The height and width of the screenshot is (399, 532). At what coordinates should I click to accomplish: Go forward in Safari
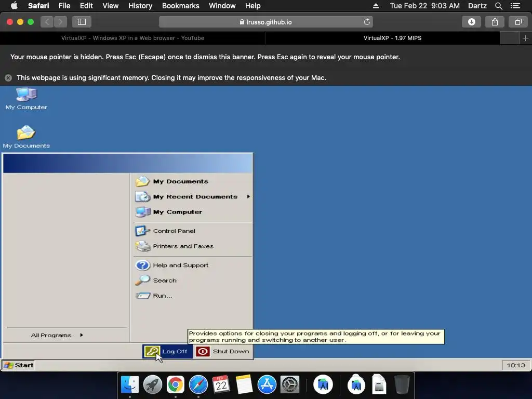coord(60,22)
